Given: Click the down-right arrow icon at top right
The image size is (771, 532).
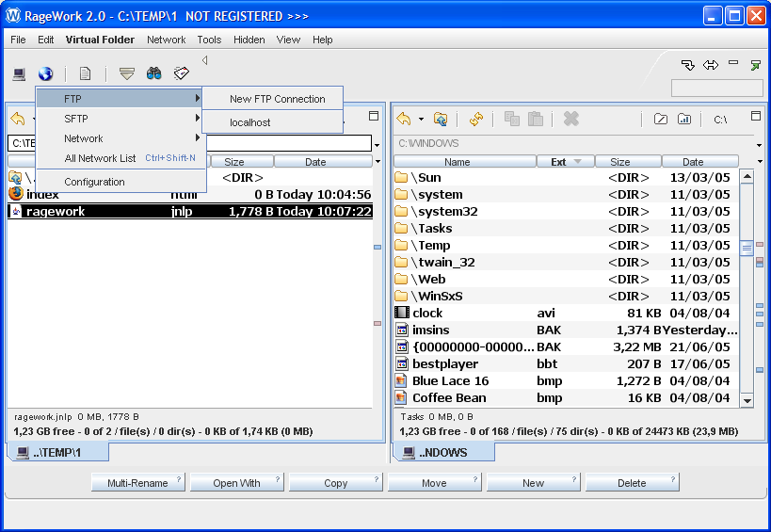Looking at the screenshot, I should click(x=687, y=65).
